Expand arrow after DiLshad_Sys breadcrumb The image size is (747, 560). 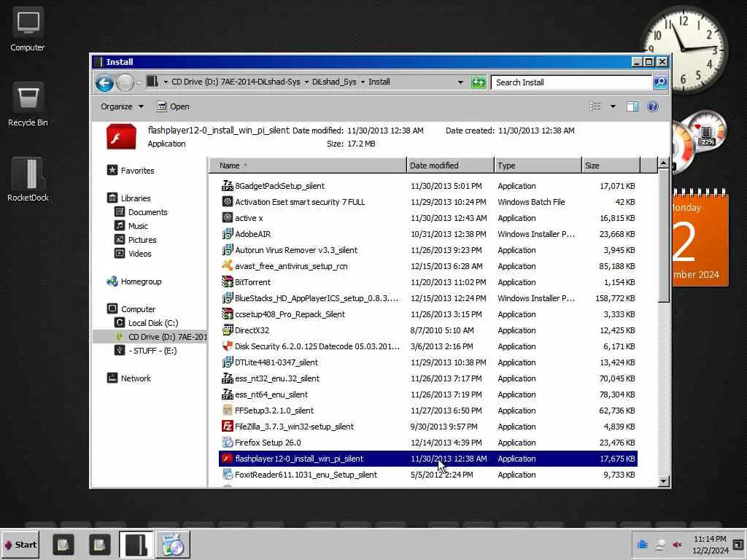coord(363,82)
